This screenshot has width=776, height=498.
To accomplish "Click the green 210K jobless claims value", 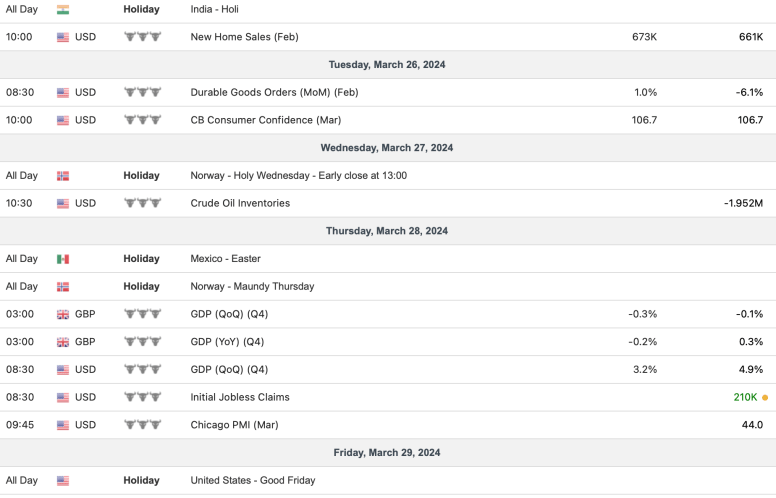I will pyautogui.click(x=745, y=397).
